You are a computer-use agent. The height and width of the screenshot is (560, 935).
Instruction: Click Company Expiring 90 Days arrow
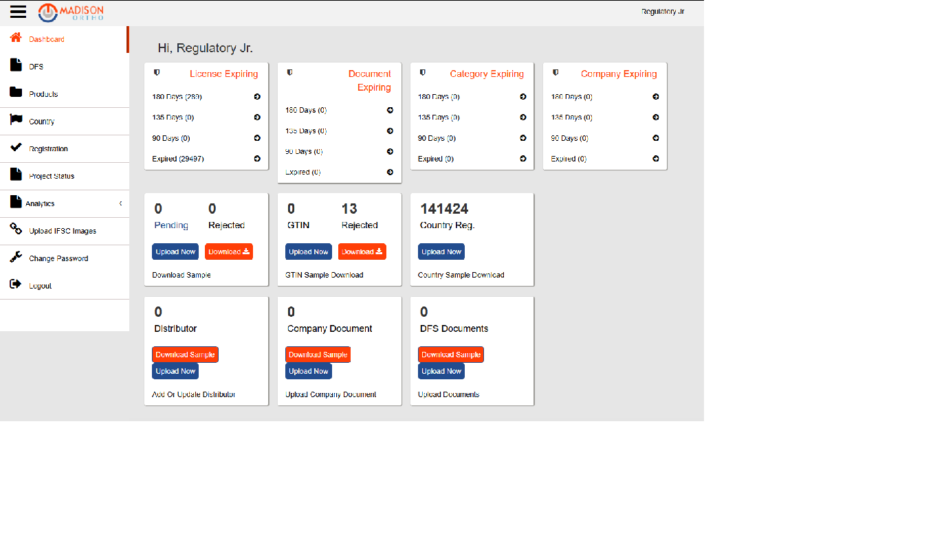656,138
